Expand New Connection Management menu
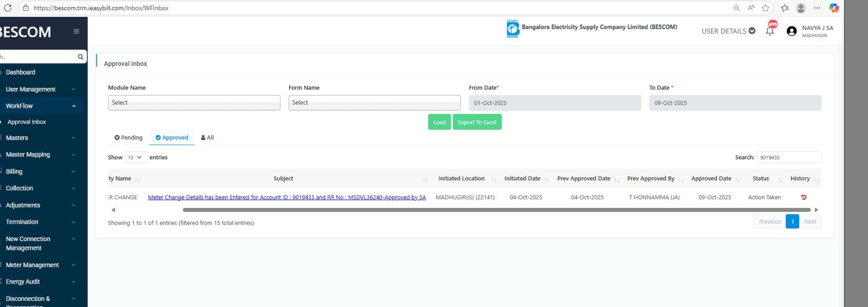 [x=41, y=244]
